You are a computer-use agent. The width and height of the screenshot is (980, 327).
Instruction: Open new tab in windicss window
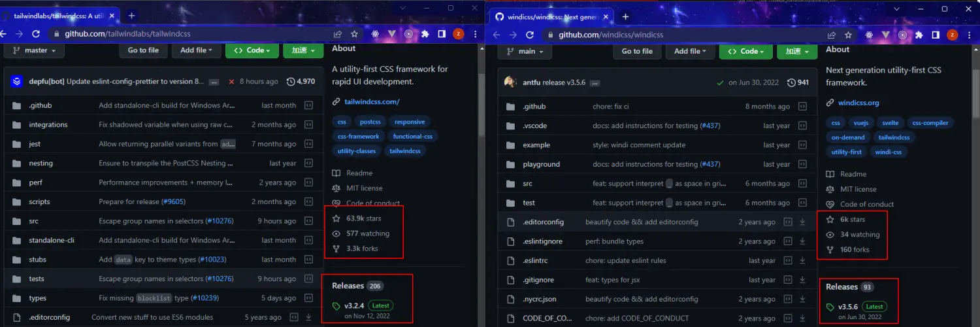(x=625, y=16)
